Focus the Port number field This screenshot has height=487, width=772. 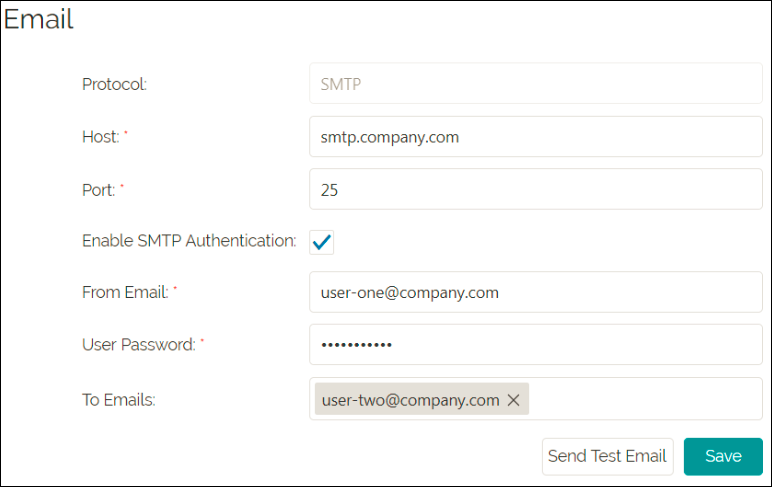(x=536, y=189)
